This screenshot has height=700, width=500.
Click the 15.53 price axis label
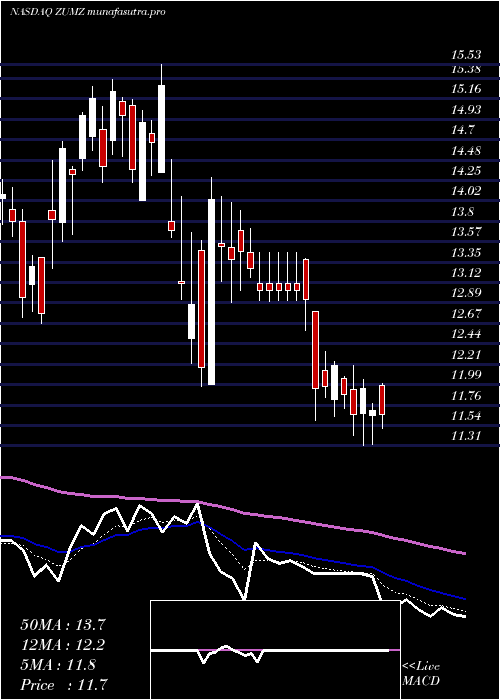coord(466,55)
